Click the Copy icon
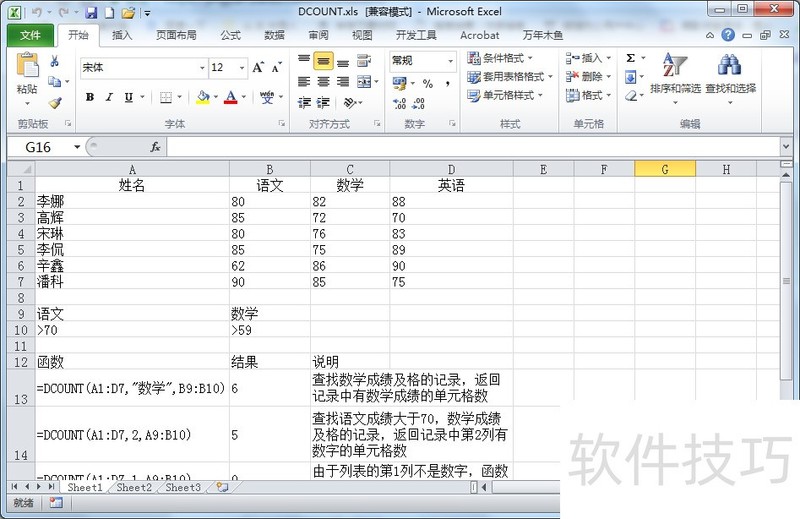Image resolution: width=800 pixels, height=519 pixels. click(x=54, y=82)
